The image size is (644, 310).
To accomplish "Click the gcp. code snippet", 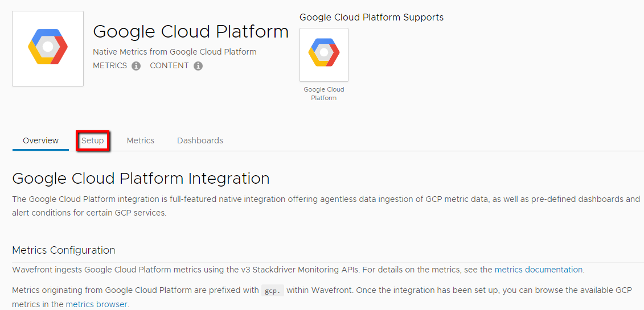I will pyautogui.click(x=273, y=291).
